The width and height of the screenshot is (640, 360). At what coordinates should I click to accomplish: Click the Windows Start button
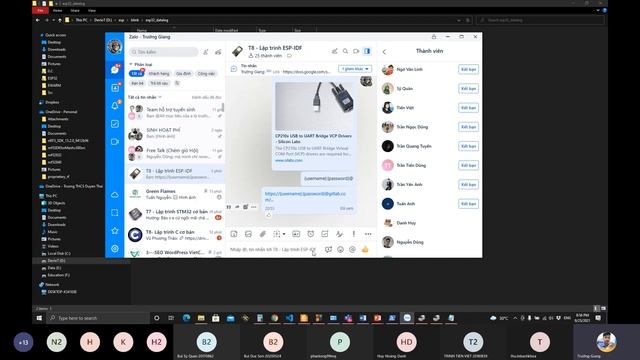point(39,318)
